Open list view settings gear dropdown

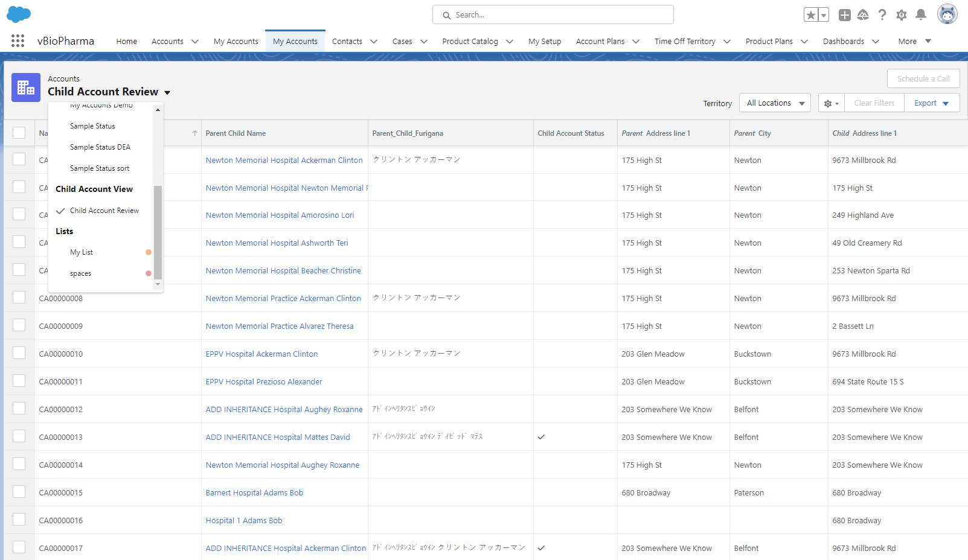(x=831, y=103)
